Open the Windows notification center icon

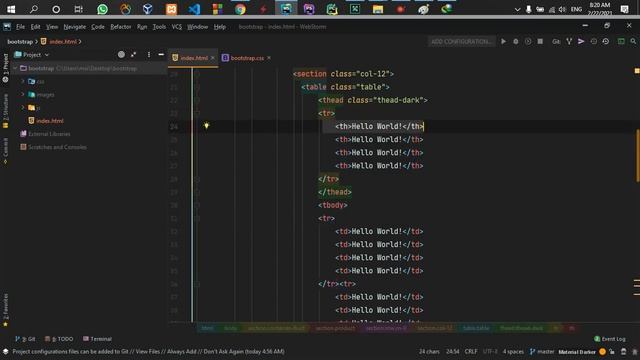coord(624,9)
